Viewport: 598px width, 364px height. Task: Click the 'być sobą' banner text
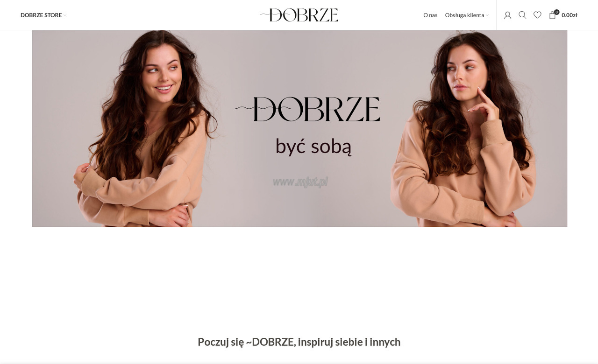tap(313, 147)
